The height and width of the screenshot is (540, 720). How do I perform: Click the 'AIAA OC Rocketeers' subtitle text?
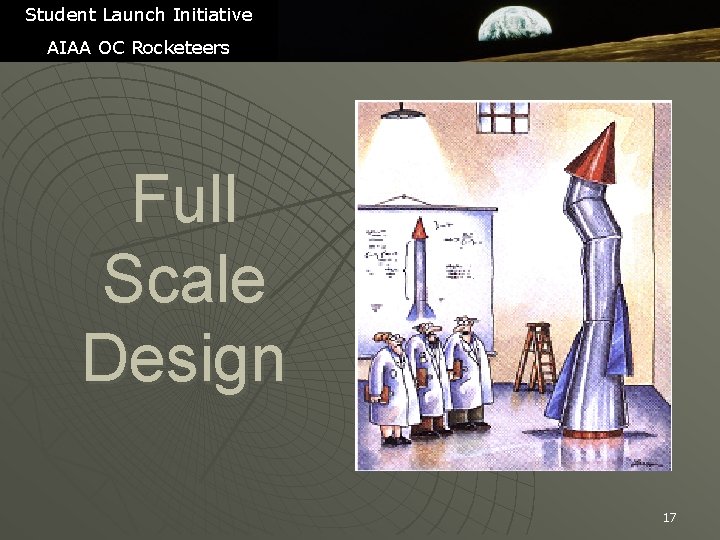138,48
